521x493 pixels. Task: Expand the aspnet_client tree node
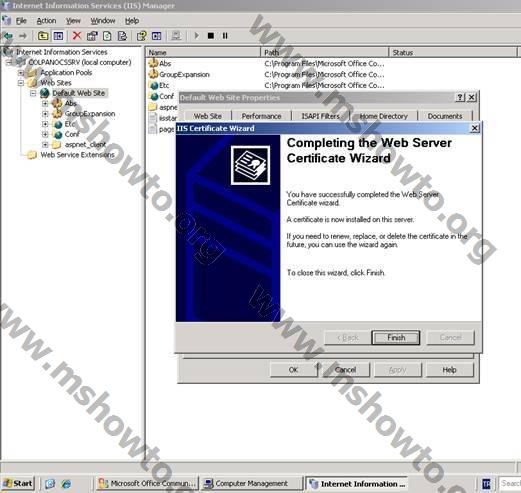[x=45, y=145]
